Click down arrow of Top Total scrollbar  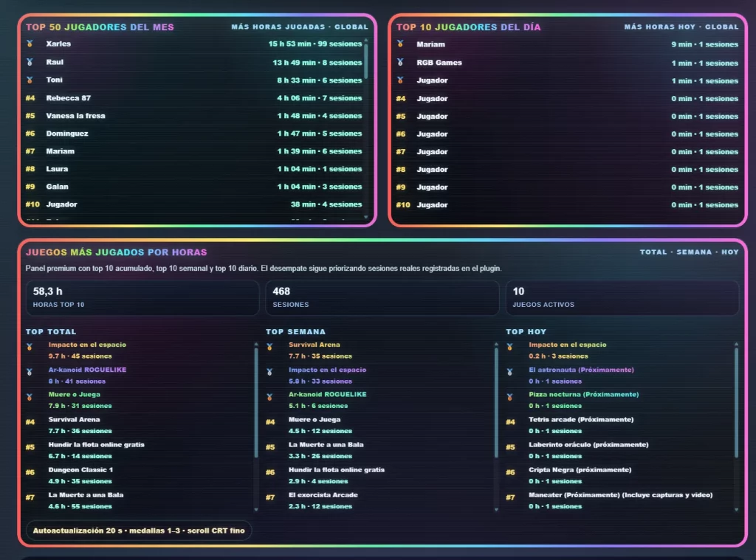256,509
